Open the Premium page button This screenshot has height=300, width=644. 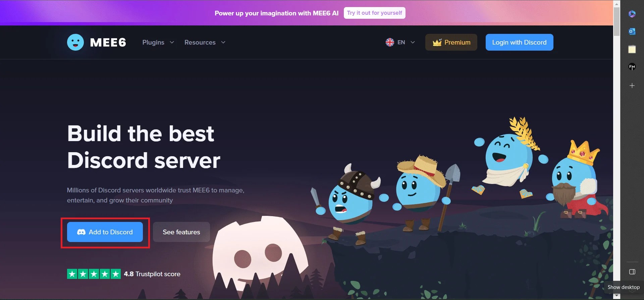pyautogui.click(x=451, y=42)
